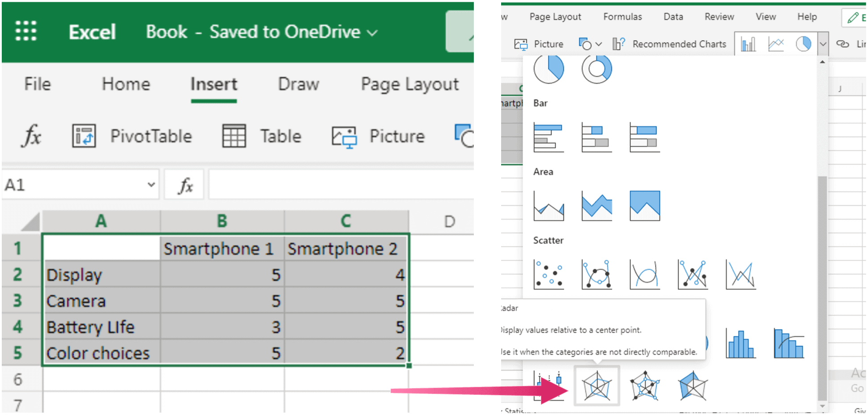
Task: Open the Formulas tab
Action: pyautogui.click(x=622, y=17)
